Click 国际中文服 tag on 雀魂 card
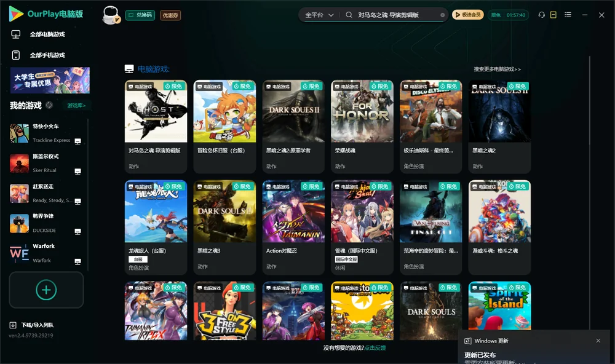 (346, 259)
